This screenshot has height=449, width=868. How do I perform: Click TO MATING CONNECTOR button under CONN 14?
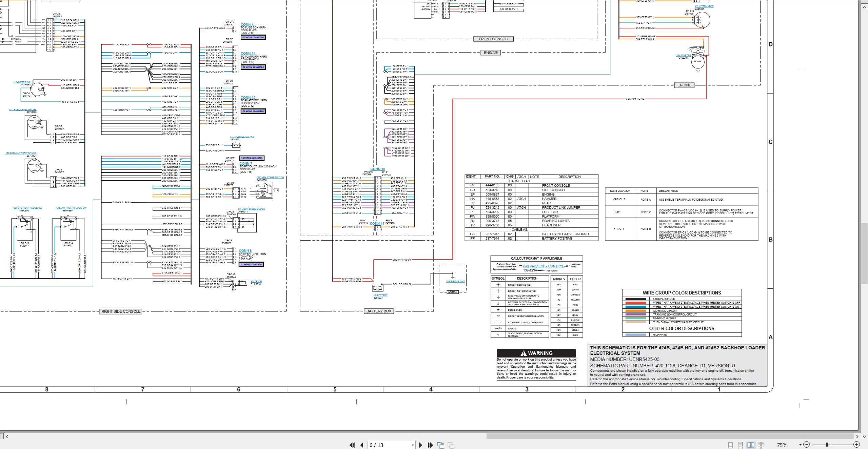pos(253,67)
